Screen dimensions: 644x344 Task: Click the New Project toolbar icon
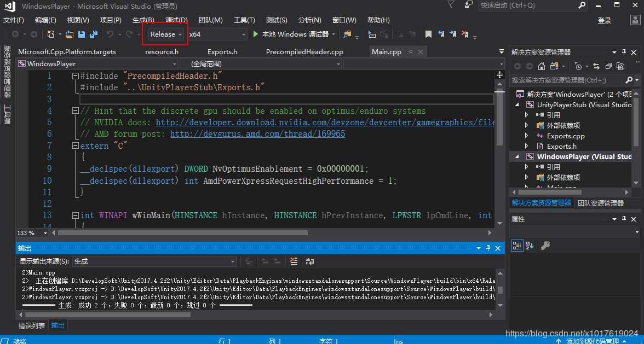51,34
